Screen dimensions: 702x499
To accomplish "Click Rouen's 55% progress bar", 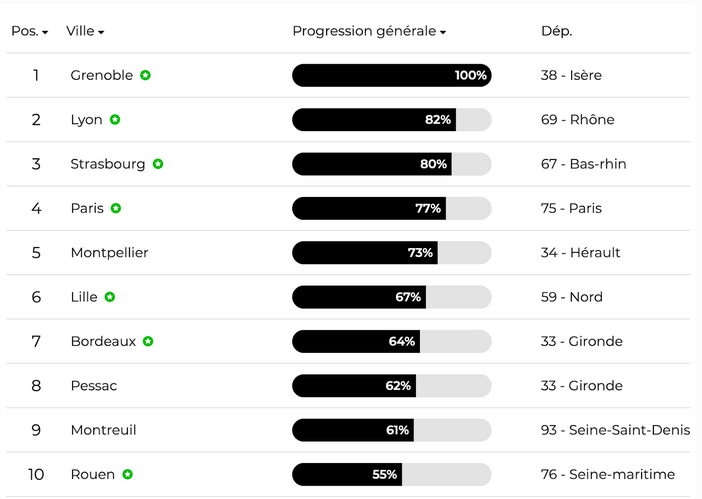I will 391,474.
